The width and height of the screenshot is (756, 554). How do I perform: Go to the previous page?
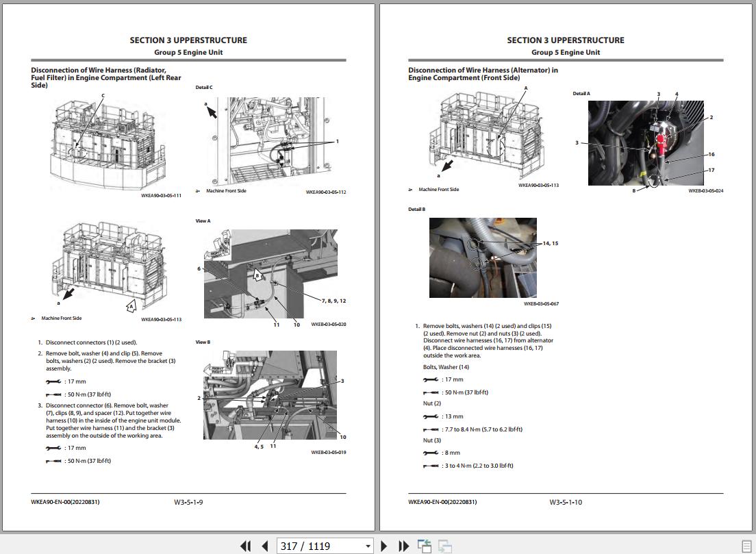pyautogui.click(x=265, y=546)
